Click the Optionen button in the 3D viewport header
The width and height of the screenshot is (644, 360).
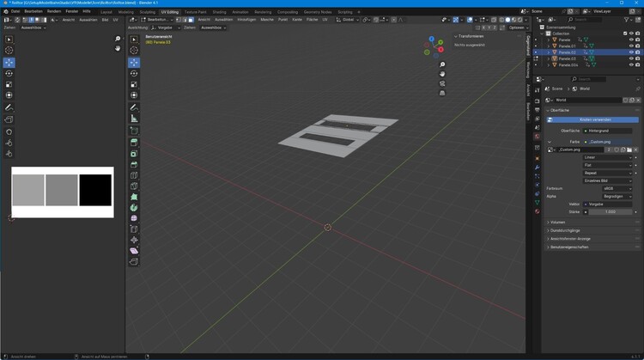coord(517,27)
